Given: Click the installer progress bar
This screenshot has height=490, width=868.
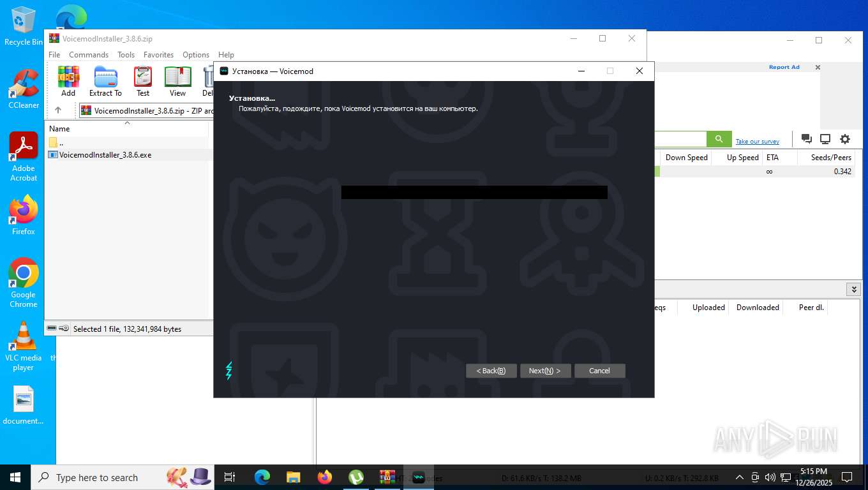Looking at the screenshot, I should pyautogui.click(x=474, y=192).
